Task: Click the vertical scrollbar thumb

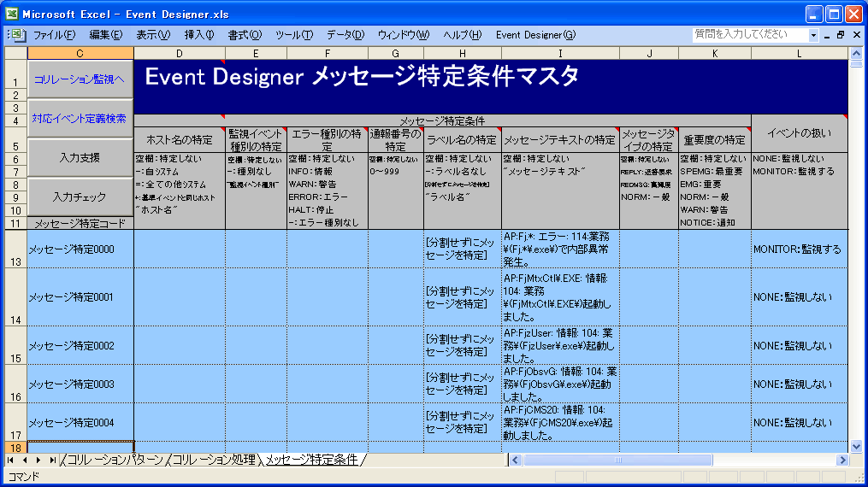Action: pyautogui.click(x=856, y=63)
